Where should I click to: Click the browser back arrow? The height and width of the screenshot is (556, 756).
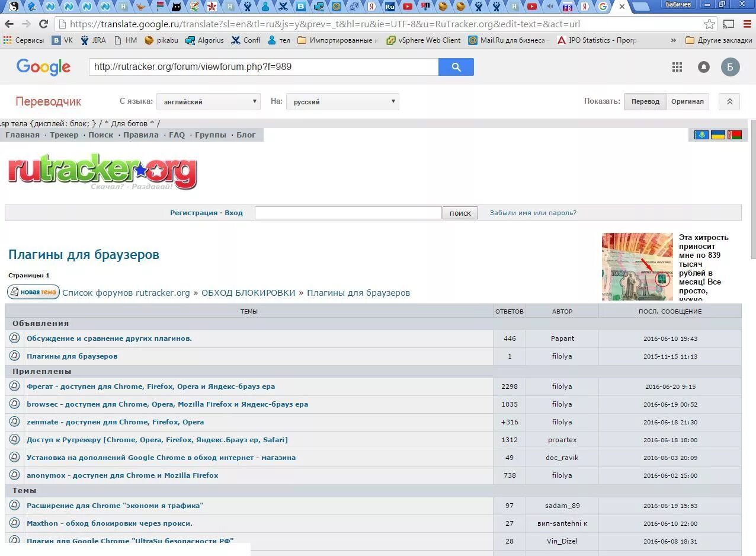(x=9, y=24)
